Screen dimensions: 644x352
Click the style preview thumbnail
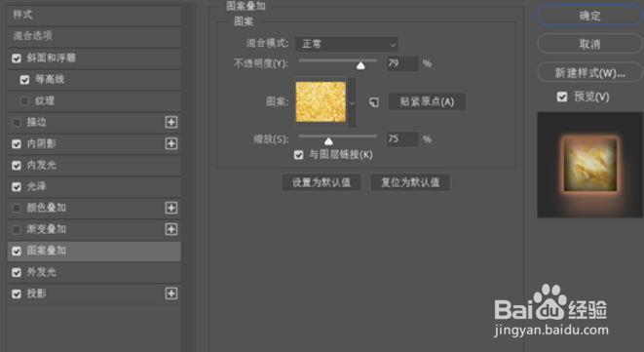[590, 165]
